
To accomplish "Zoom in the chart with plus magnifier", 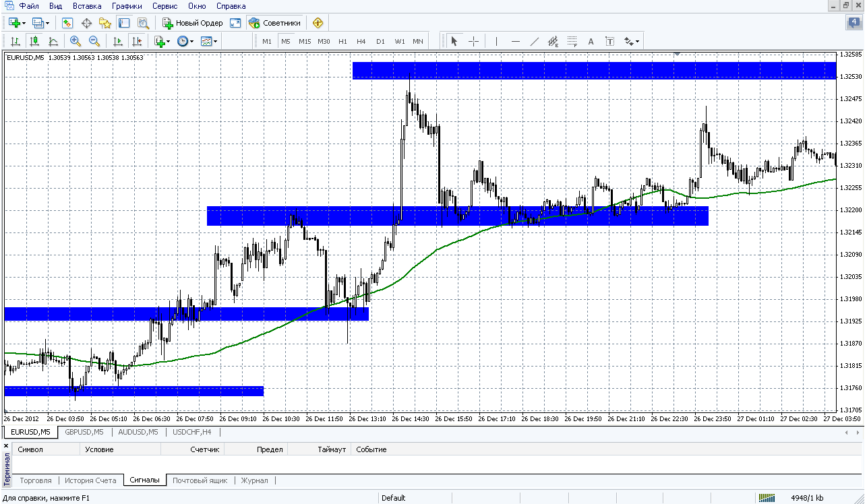I will (x=76, y=41).
